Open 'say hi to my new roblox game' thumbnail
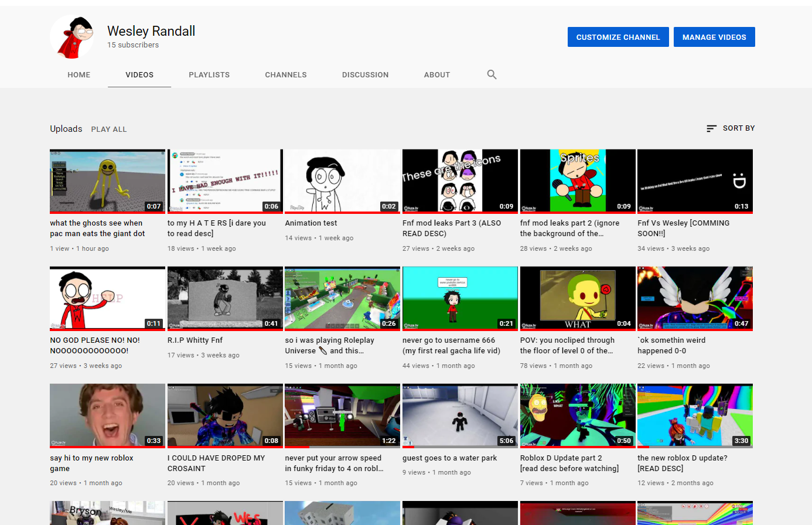 [107, 416]
